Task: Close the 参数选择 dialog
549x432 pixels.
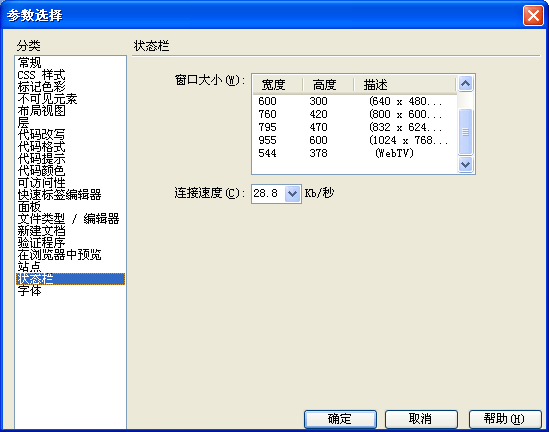Action: click(x=533, y=16)
